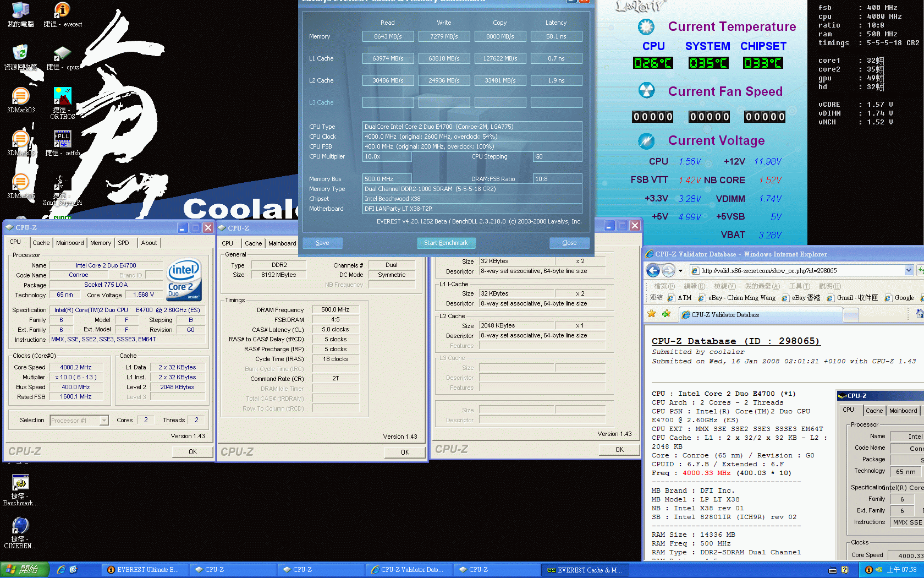This screenshot has width=924, height=578.
Task: Launch the 3DMark06 desktop shortcut
Action: click(20, 186)
